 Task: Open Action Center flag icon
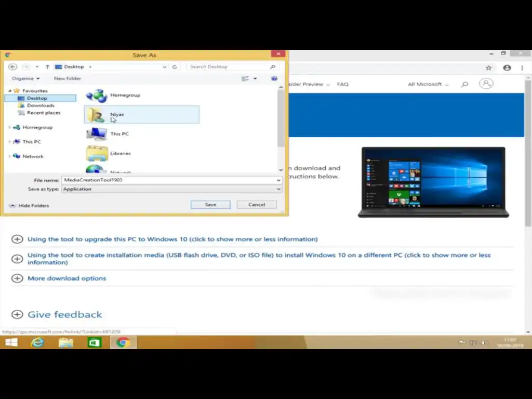pos(462,343)
